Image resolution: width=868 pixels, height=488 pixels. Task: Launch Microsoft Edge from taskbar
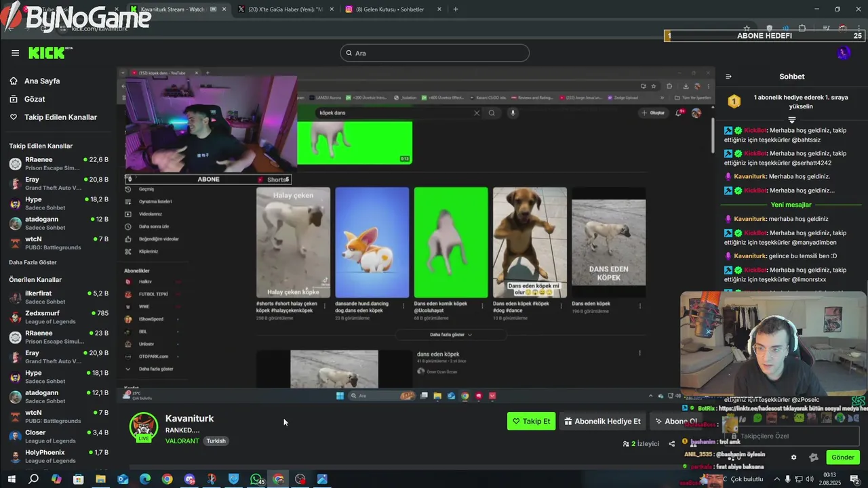point(144,479)
